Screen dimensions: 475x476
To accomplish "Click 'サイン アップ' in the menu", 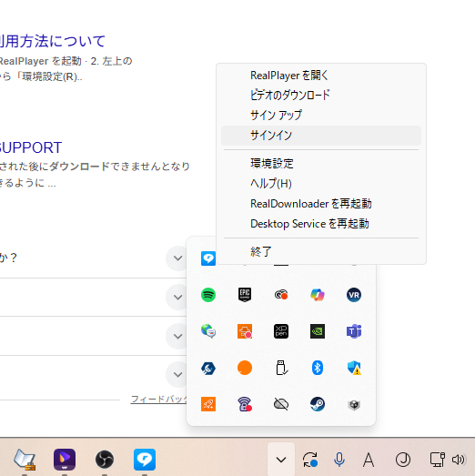I will tap(321, 116).
